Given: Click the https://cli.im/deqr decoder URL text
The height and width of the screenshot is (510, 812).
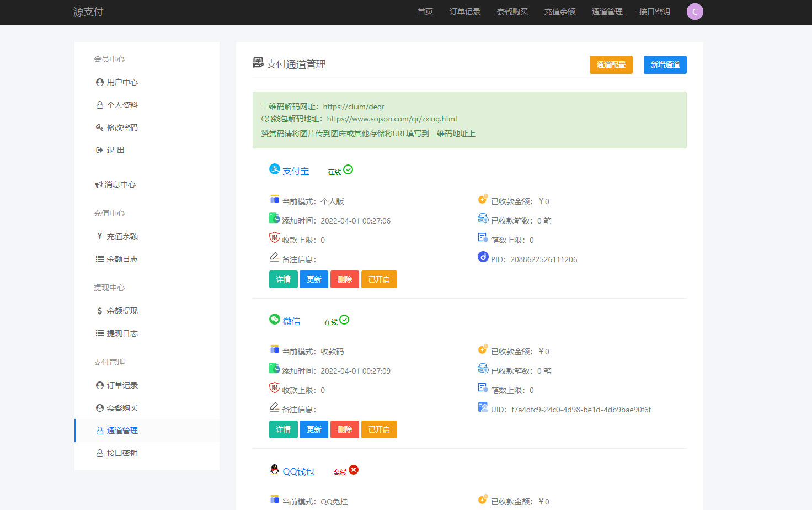Looking at the screenshot, I should [x=354, y=107].
